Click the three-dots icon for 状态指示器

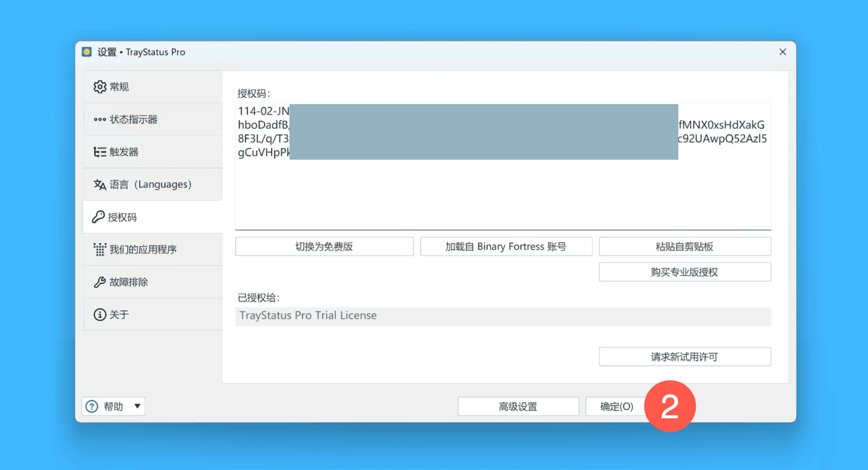coord(100,119)
